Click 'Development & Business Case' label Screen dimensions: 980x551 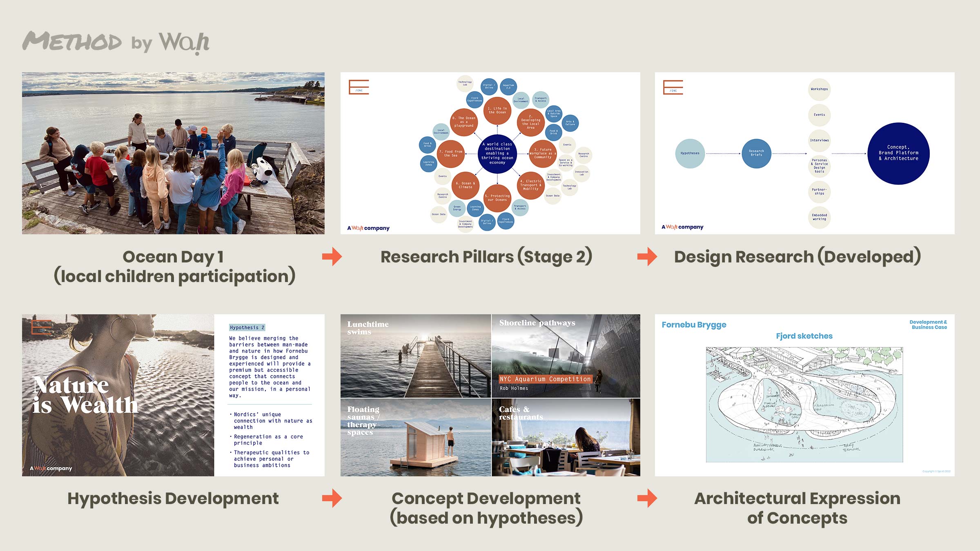(x=928, y=324)
